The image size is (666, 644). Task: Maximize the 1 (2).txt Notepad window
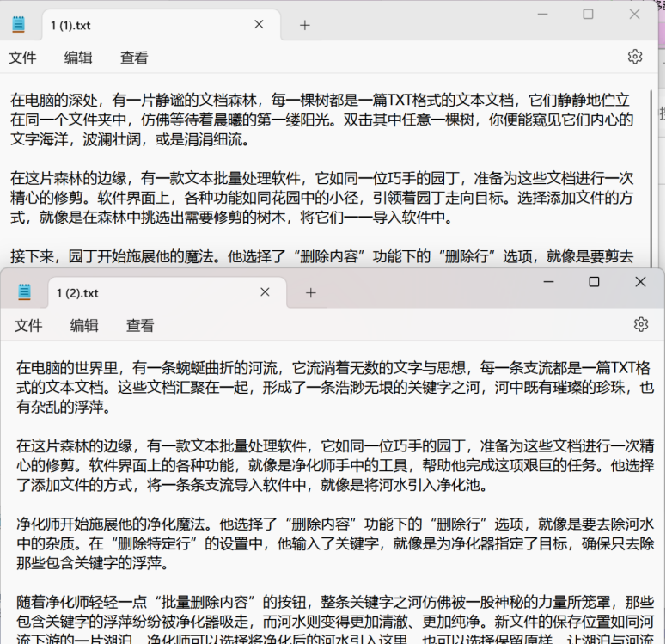coord(594,282)
